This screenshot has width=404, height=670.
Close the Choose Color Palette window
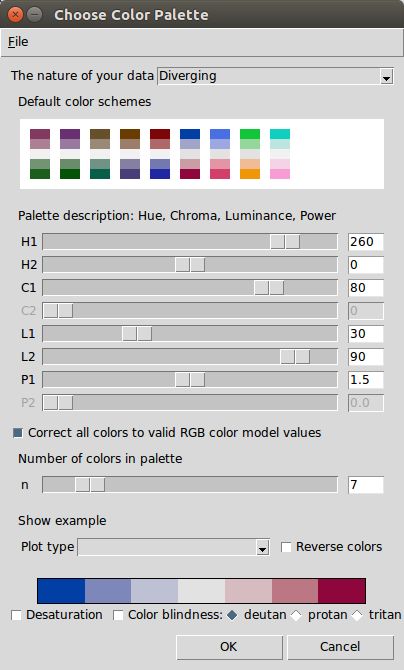coord(15,15)
